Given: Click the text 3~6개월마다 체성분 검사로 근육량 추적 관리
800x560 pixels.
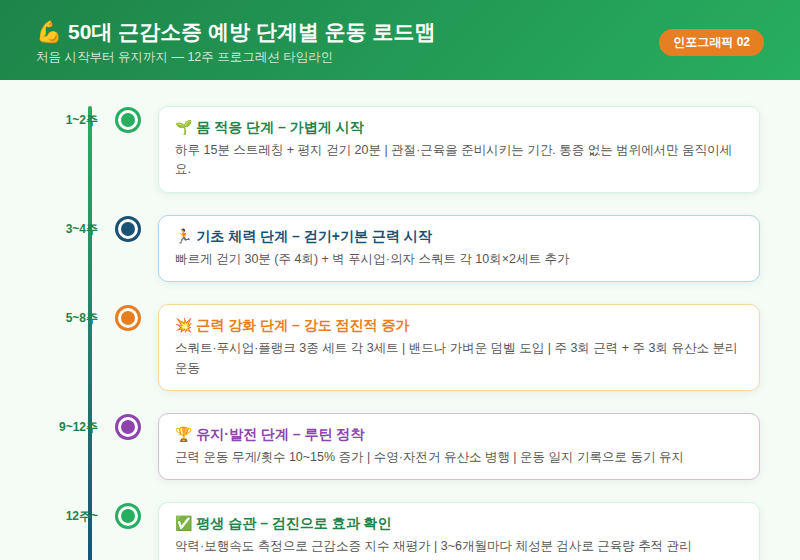Looking at the screenshot, I should [x=566, y=546].
